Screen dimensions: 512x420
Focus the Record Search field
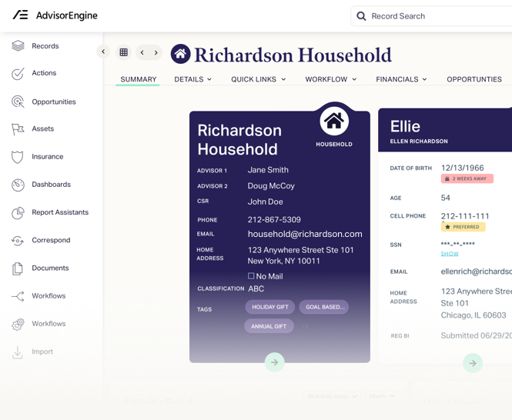[x=431, y=16]
